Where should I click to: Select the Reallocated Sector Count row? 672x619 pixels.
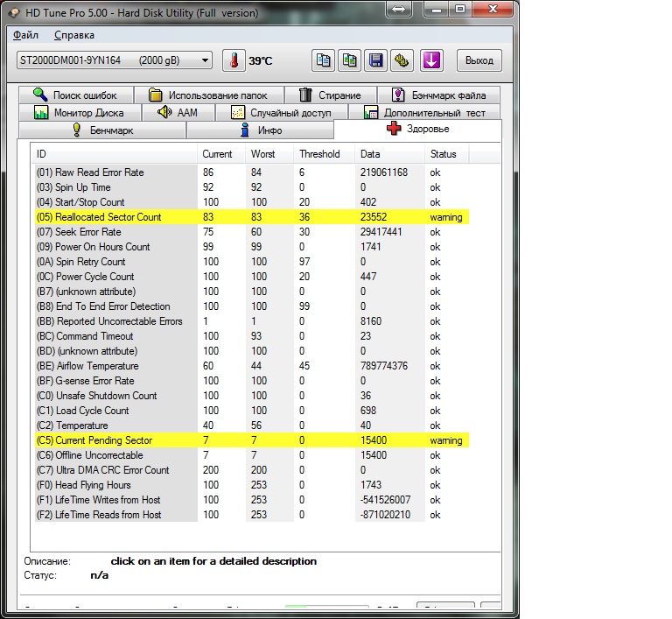point(108,216)
